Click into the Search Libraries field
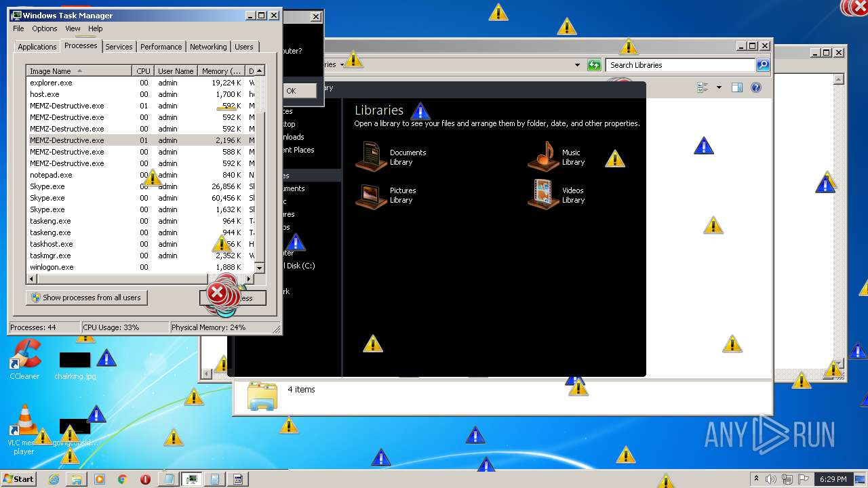The image size is (868, 488). click(681, 65)
